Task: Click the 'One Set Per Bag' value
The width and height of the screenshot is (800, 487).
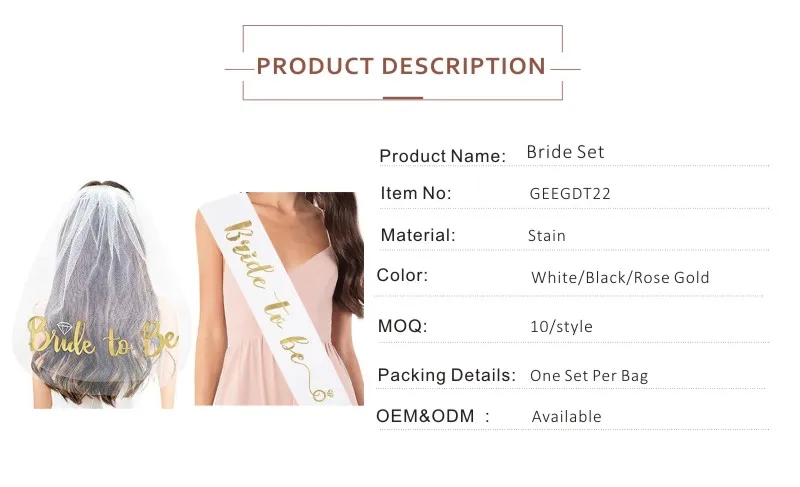Action: [589, 376]
